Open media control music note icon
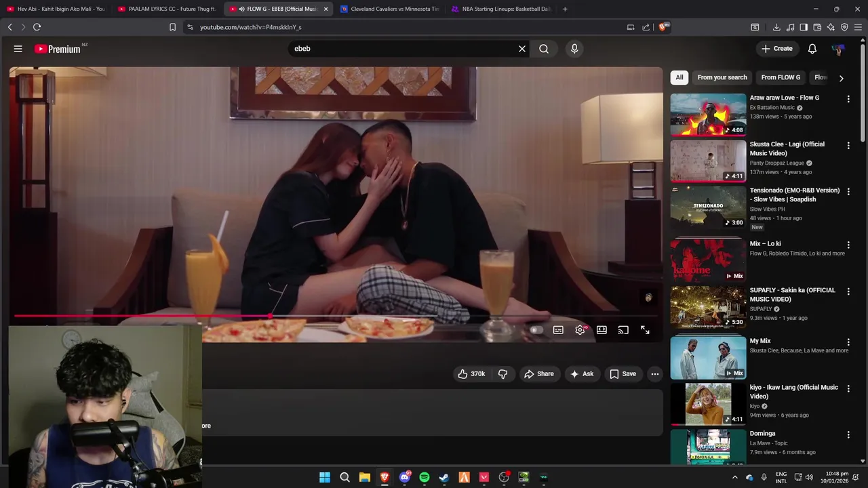Screen dimensions: 868x488 pyautogui.click(x=790, y=27)
